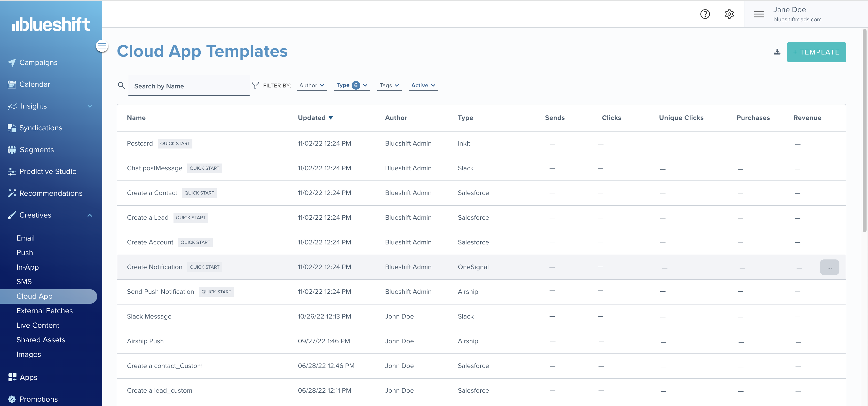Open the Create a Contact template
Image resolution: width=868 pixels, height=406 pixels.
coord(152,193)
